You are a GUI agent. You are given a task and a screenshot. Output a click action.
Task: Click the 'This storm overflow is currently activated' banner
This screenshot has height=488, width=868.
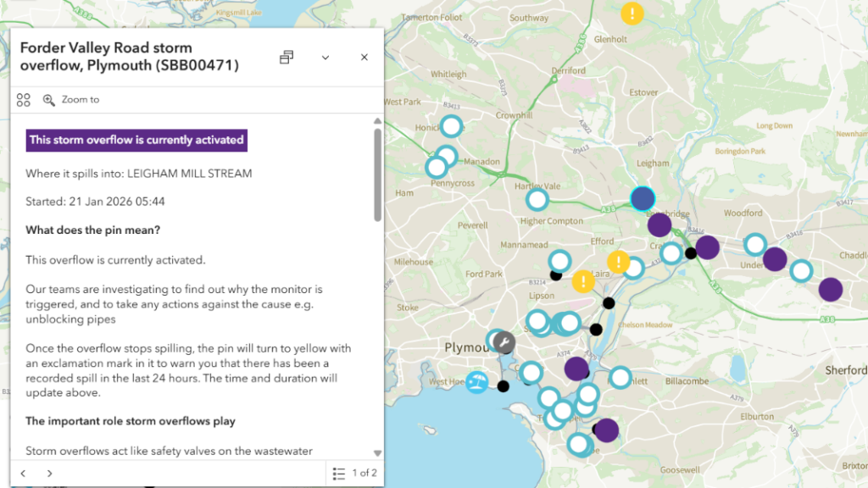136,141
